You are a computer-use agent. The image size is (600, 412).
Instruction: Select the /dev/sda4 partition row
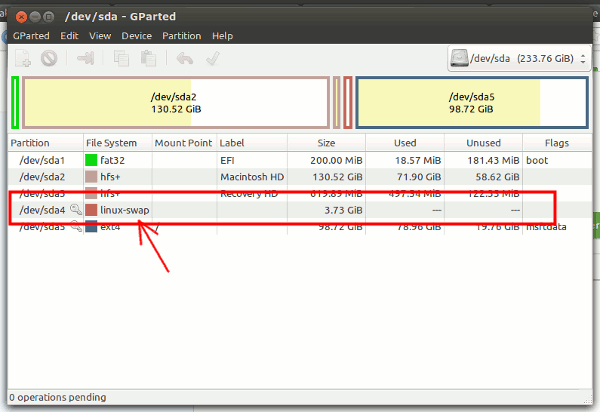[300, 210]
